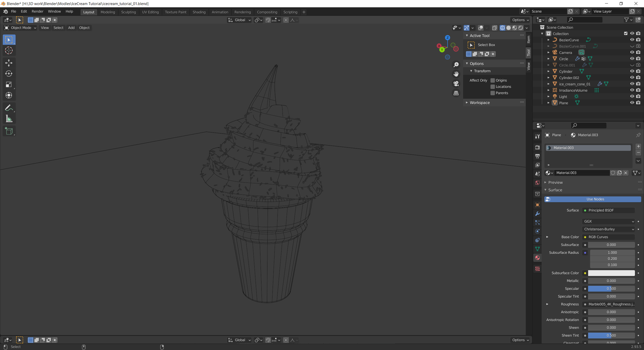Switch to UV Editing workspace tab
This screenshot has height=350, width=644.
point(150,12)
